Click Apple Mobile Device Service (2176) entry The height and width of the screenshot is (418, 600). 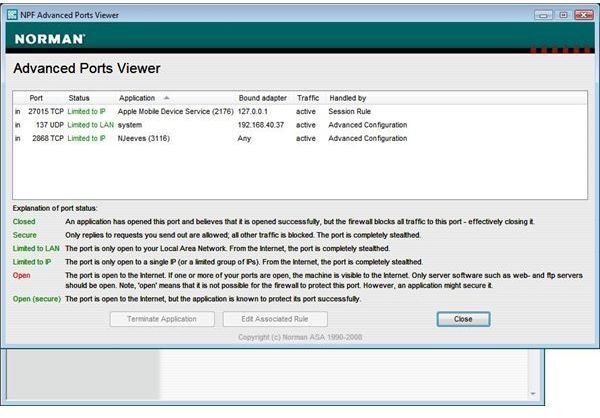[176, 111]
